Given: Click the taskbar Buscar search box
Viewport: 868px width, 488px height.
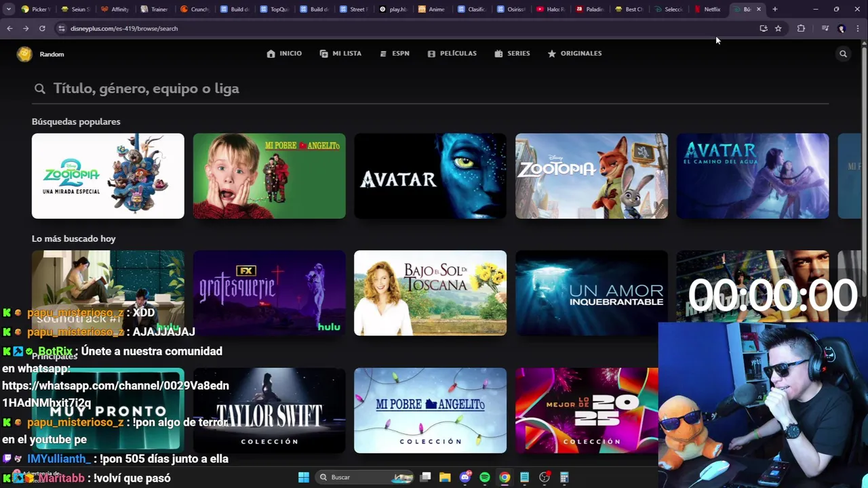Looking at the screenshot, I should tap(366, 477).
